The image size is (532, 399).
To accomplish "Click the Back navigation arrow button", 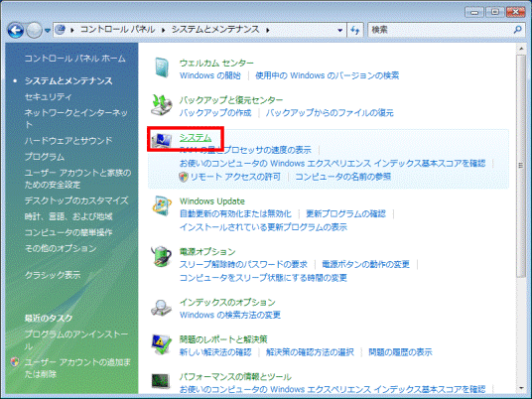I will (16, 30).
